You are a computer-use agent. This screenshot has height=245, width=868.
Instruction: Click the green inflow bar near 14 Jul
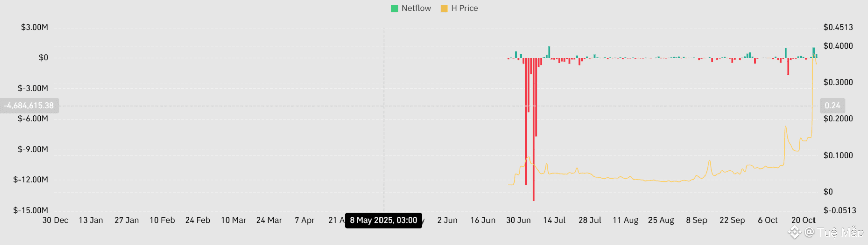click(549, 52)
